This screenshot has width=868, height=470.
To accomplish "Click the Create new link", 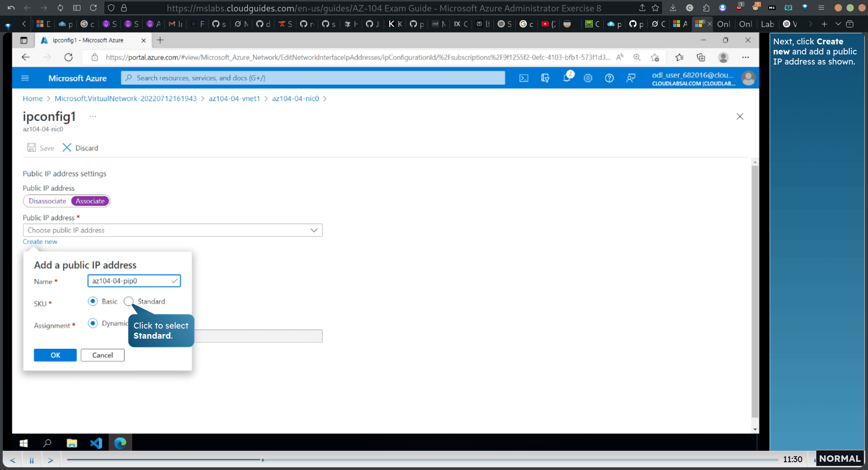I will (40, 242).
